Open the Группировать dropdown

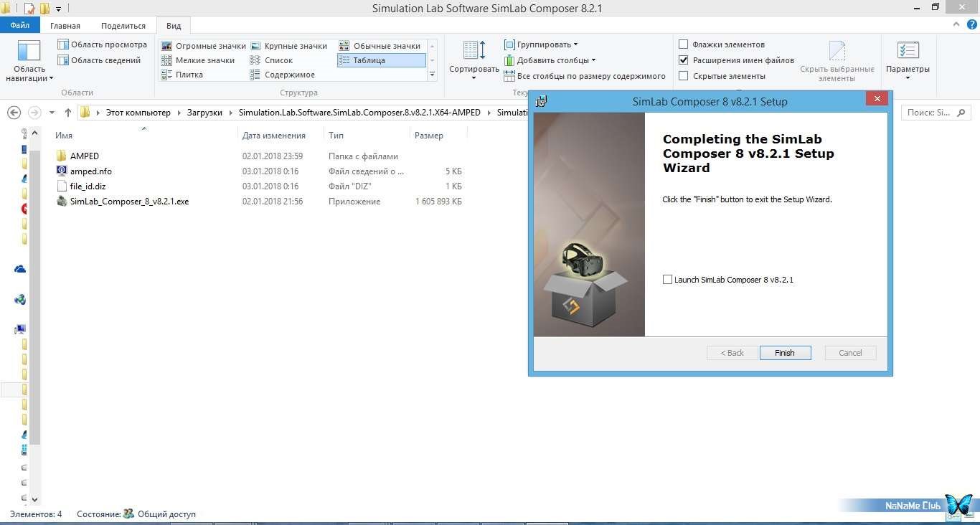pyautogui.click(x=541, y=44)
